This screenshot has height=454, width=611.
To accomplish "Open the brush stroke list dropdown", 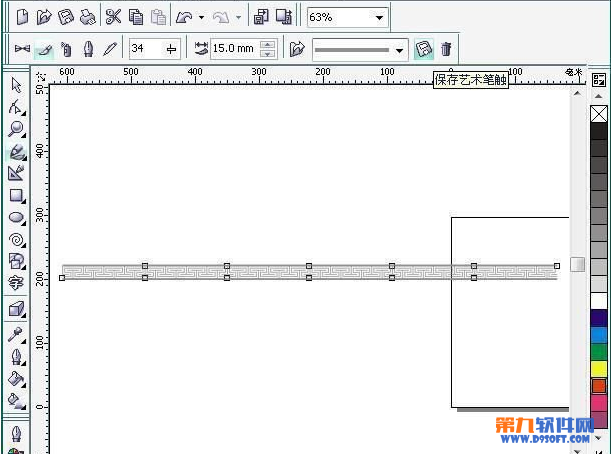I will click(x=399, y=50).
